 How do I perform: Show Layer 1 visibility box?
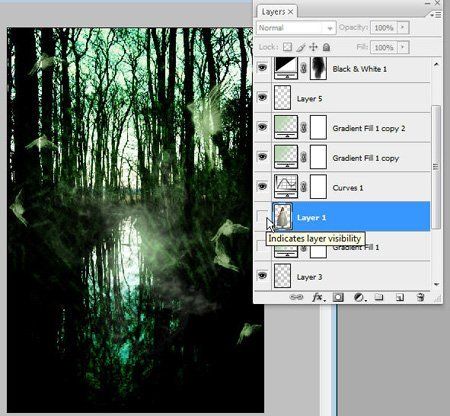pyautogui.click(x=263, y=216)
